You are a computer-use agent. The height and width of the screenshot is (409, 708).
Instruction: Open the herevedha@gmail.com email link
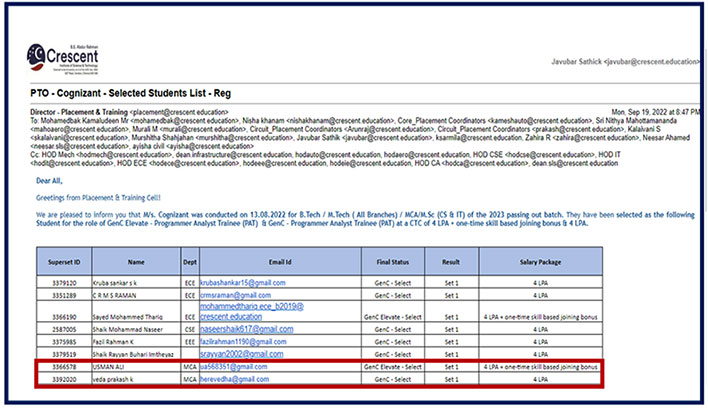235,379
